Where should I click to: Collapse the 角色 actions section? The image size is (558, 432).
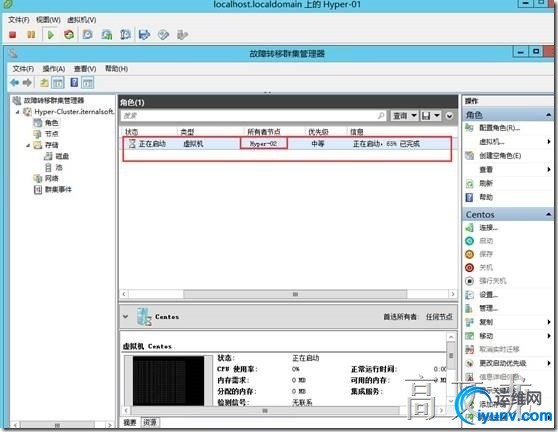[548, 115]
